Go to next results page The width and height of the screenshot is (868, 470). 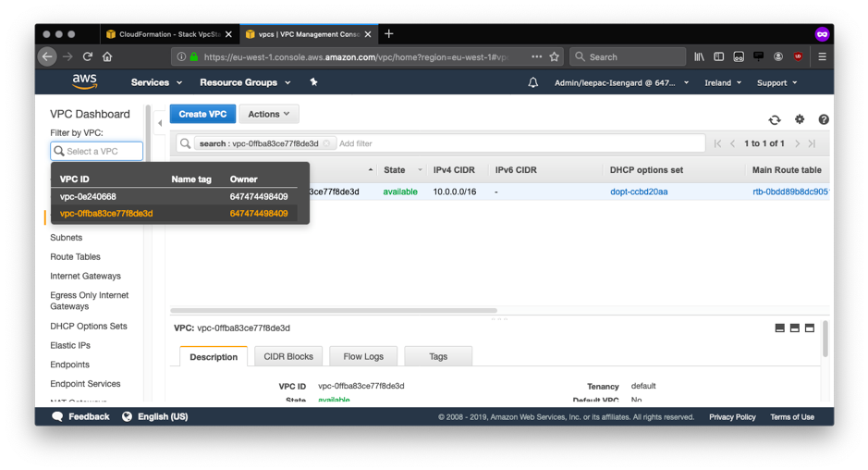pos(797,143)
